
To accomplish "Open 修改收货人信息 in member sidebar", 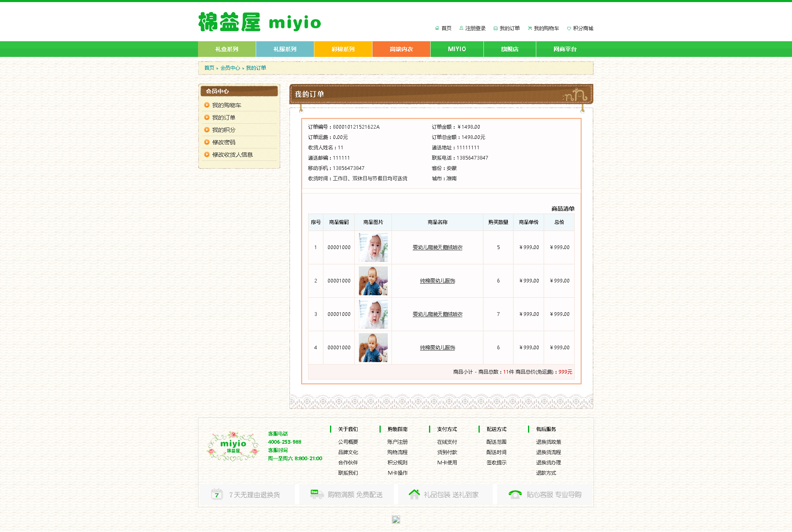I will click(232, 155).
